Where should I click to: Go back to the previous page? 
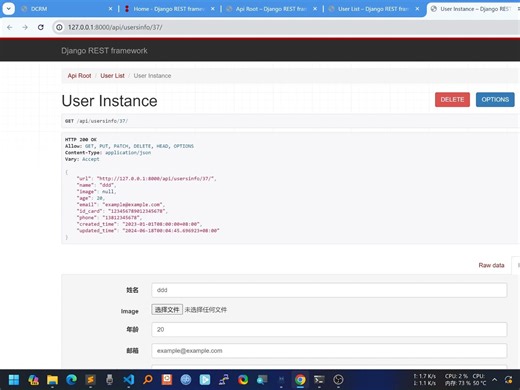tap(10, 27)
